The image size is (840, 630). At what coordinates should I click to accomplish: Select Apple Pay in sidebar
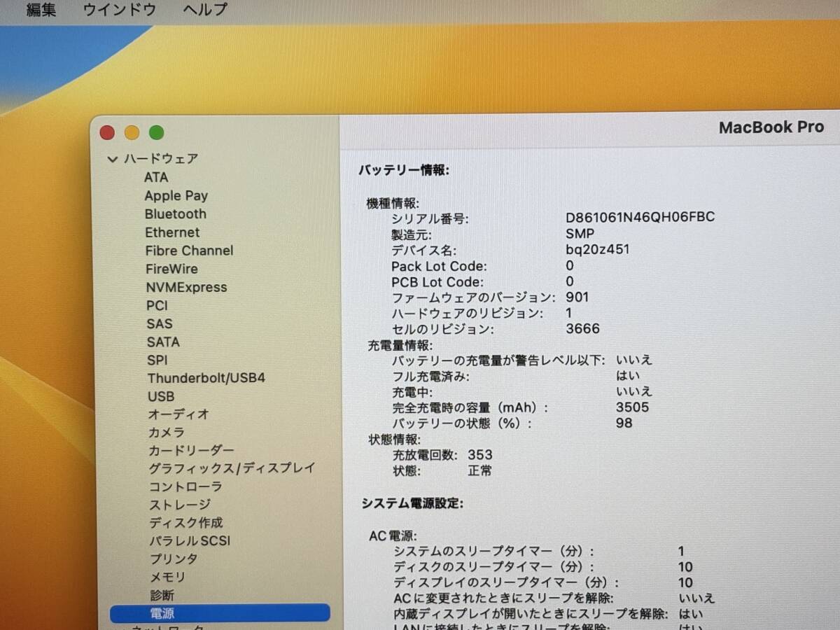176,196
